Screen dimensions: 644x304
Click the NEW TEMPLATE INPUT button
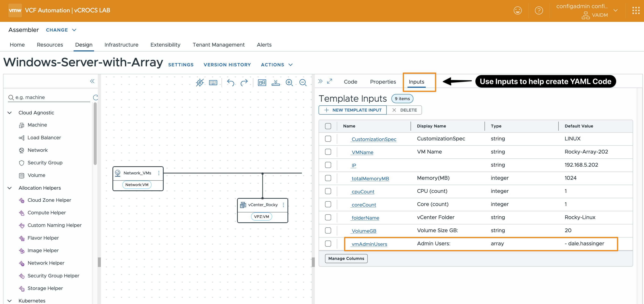point(353,110)
